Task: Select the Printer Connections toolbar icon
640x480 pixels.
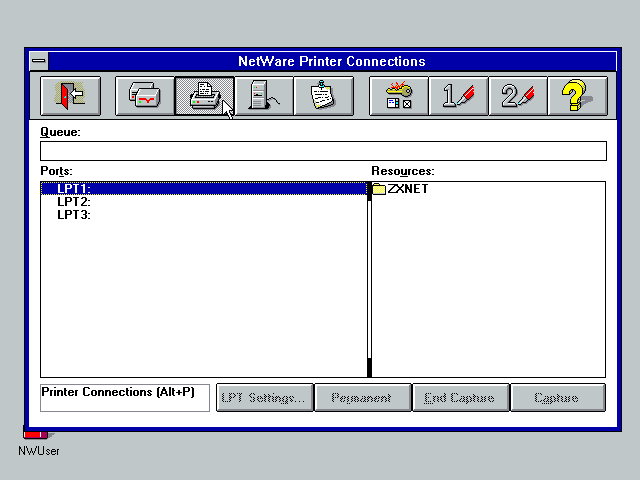Action: pos(204,96)
